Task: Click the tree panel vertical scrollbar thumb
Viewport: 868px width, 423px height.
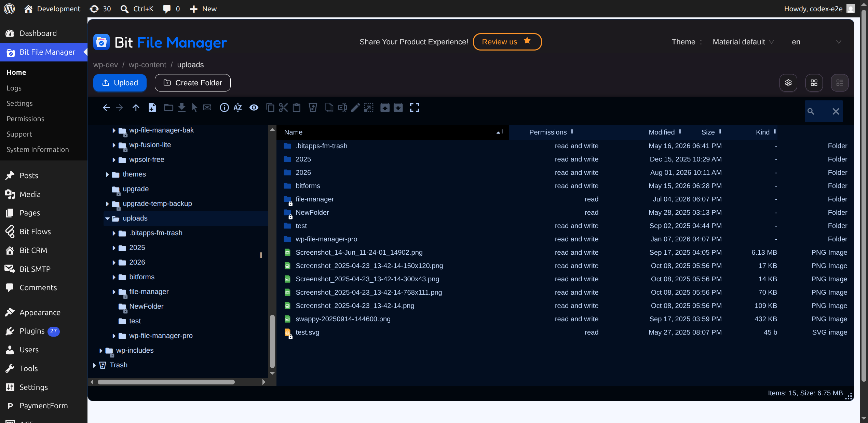Action: (x=272, y=341)
